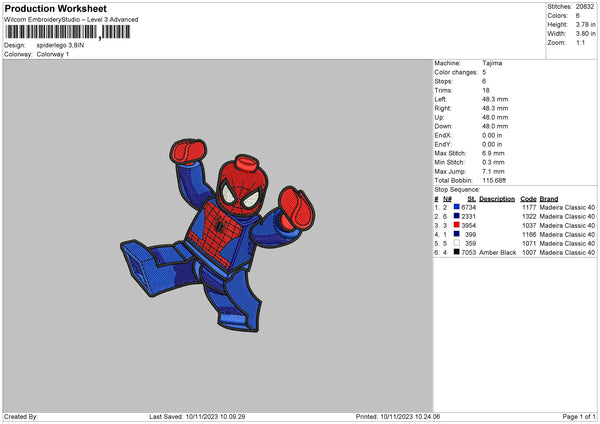Select the Machine value Tajima

pos(492,62)
